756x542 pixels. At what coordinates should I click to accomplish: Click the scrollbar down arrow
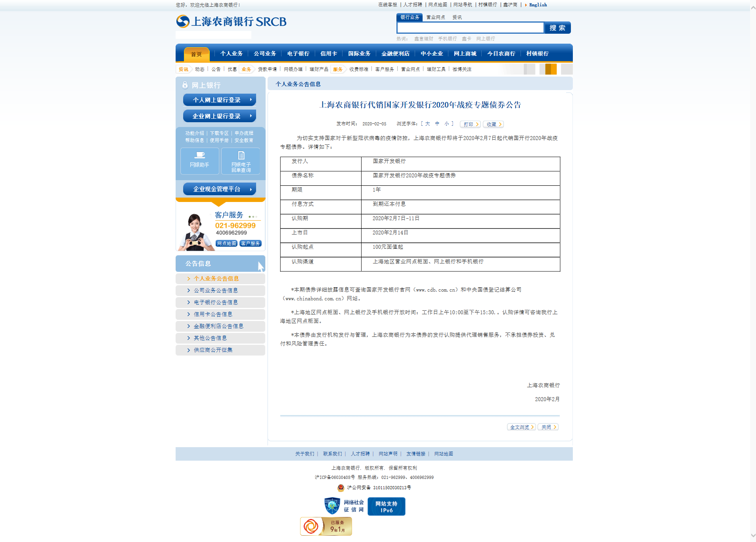pos(753,535)
